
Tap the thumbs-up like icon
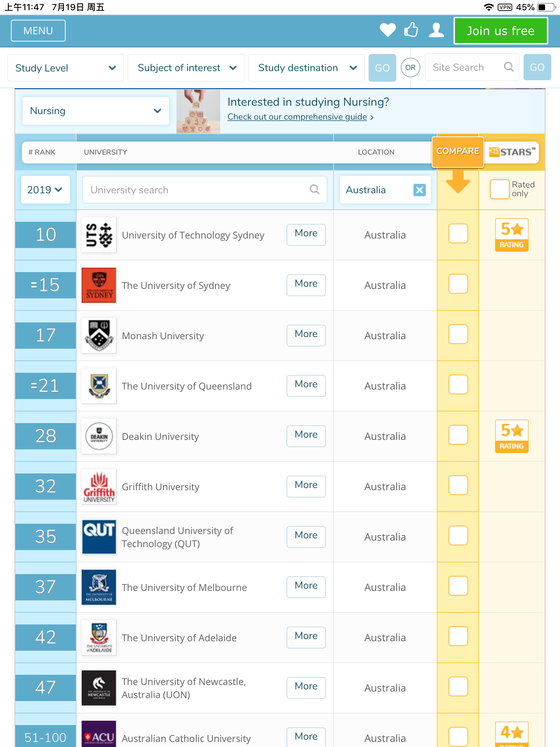pos(411,30)
